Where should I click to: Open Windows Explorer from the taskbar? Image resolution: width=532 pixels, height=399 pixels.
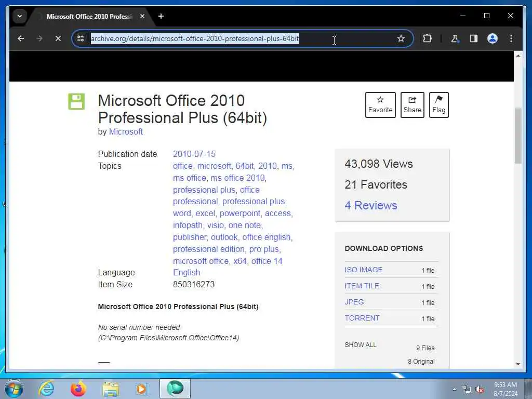click(111, 389)
